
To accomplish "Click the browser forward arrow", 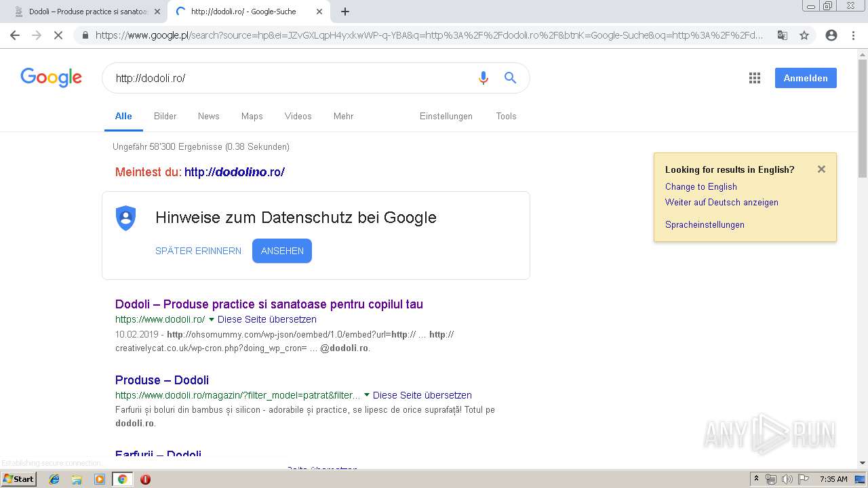I will 37,35.
